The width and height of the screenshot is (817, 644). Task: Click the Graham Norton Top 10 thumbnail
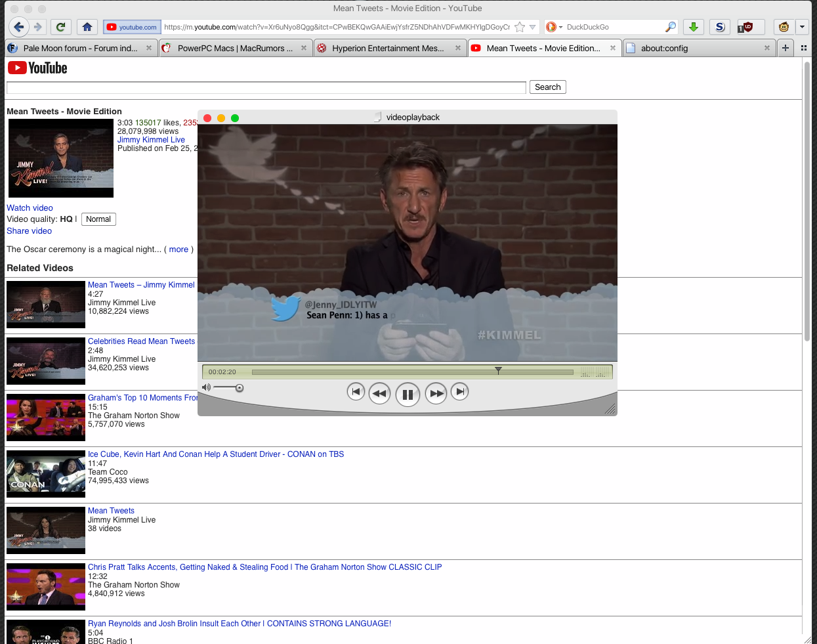click(46, 418)
